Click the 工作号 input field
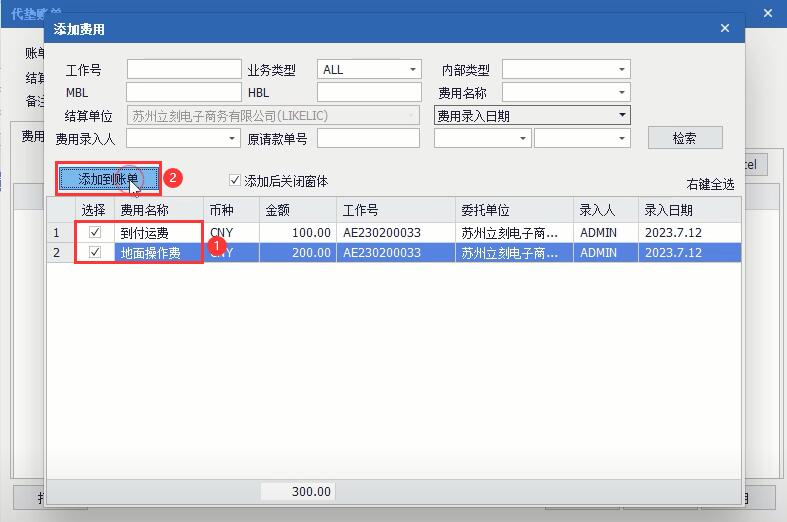The width and height of the screenshot is (787, 522). click(184, 69)
